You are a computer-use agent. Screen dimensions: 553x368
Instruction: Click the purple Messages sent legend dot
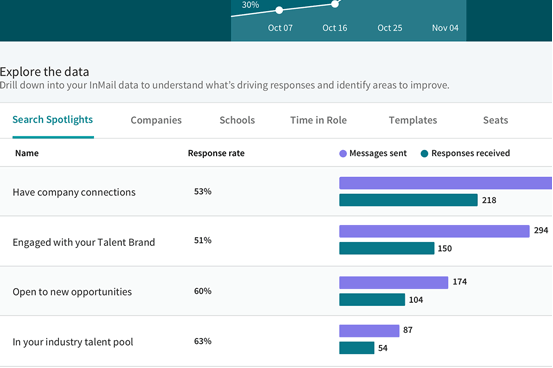(x=343, y=153)
